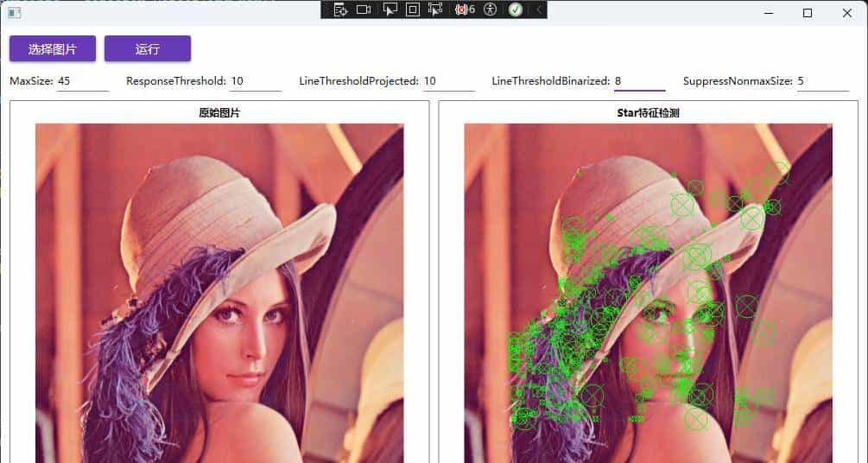Click the SuppressNonmaxSize input field
Screen dimensions: 868x463
coord(822,81)
